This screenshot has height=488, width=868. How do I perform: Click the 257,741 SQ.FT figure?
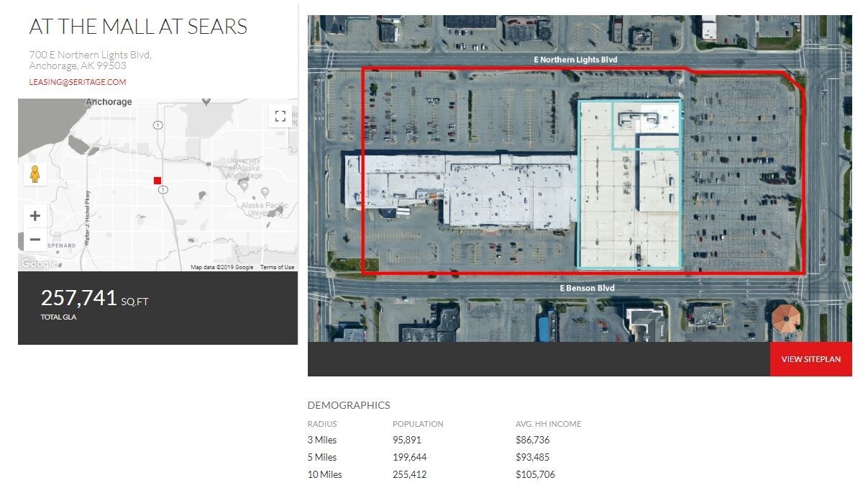[94, 298]
